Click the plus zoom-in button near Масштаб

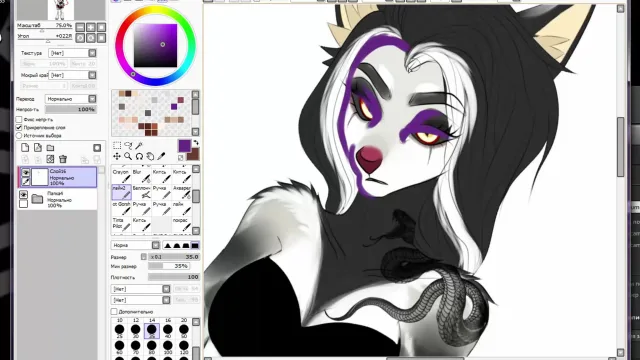91,27
